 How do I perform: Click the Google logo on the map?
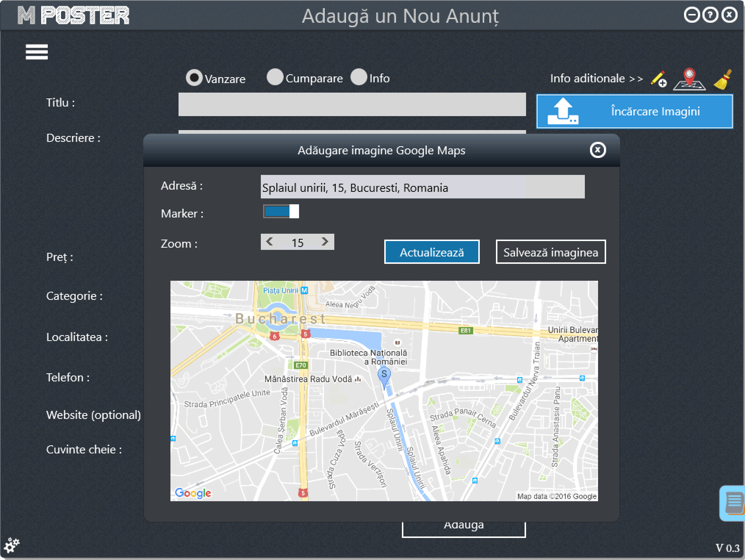pos(193,493)
